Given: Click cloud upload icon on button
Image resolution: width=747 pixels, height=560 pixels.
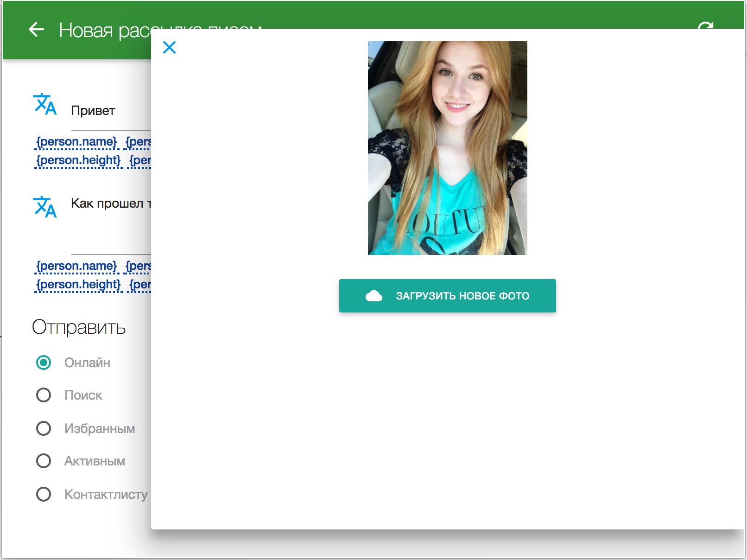Looking at the screenshot, I should click(374, 296).
